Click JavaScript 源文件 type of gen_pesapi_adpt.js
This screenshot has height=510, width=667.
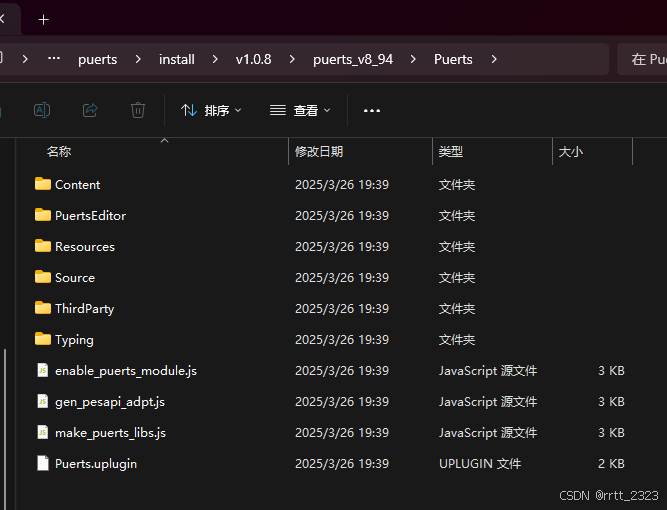click(x=488, y=402)
